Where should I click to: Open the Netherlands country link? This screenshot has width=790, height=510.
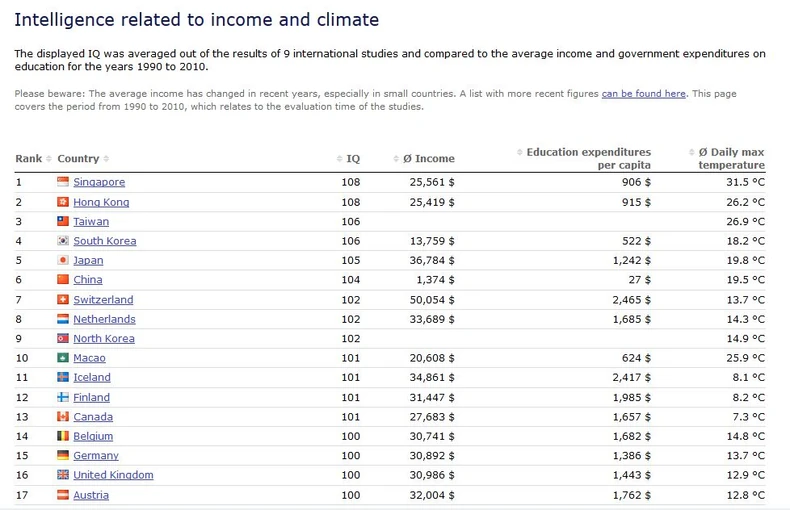(104, 319)
